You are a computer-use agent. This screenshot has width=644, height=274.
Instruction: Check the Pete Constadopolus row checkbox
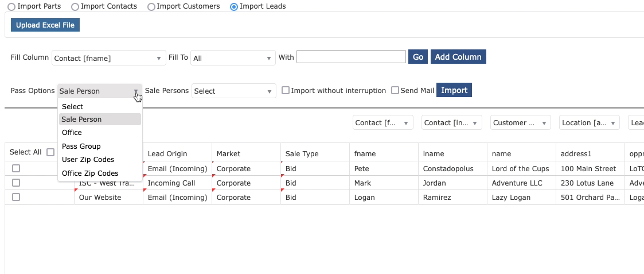click(16, 168)
